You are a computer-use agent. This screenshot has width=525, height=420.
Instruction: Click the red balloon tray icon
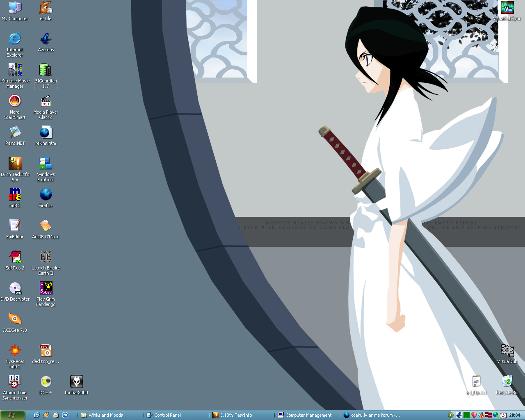(474, 415)
